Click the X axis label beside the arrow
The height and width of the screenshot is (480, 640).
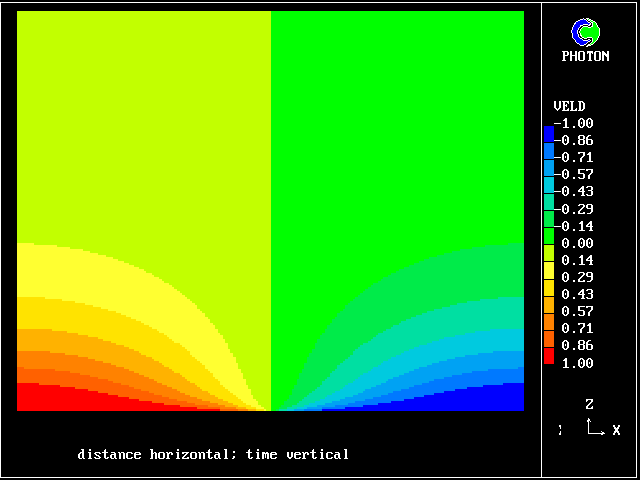coord(616,431)
